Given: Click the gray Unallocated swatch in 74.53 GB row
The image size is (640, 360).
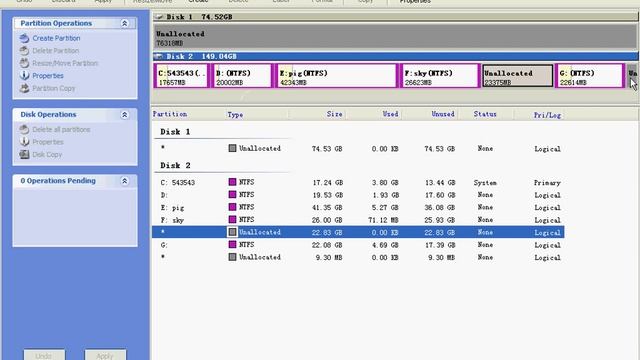Looking at the screenshot, I should tap(232, 148).
